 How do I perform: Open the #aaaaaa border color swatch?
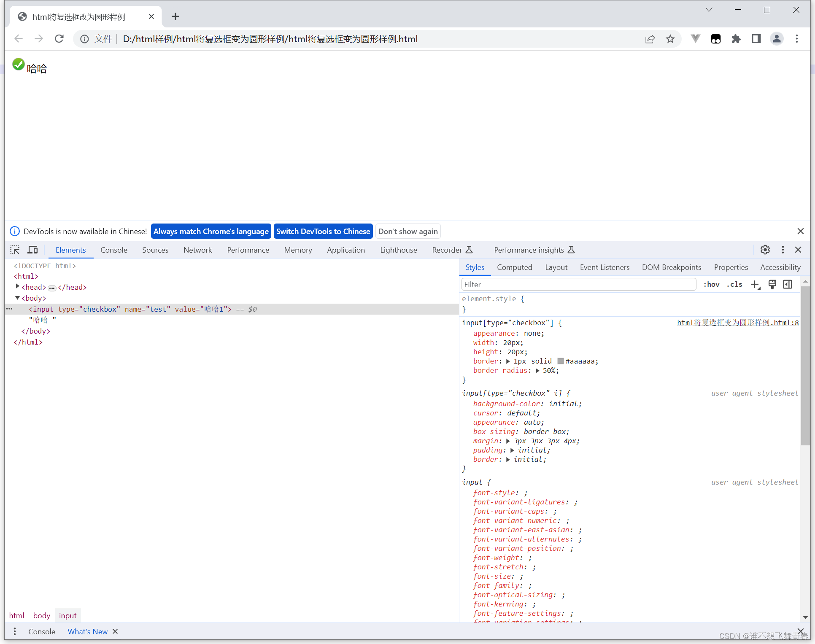tap(561, 361)
